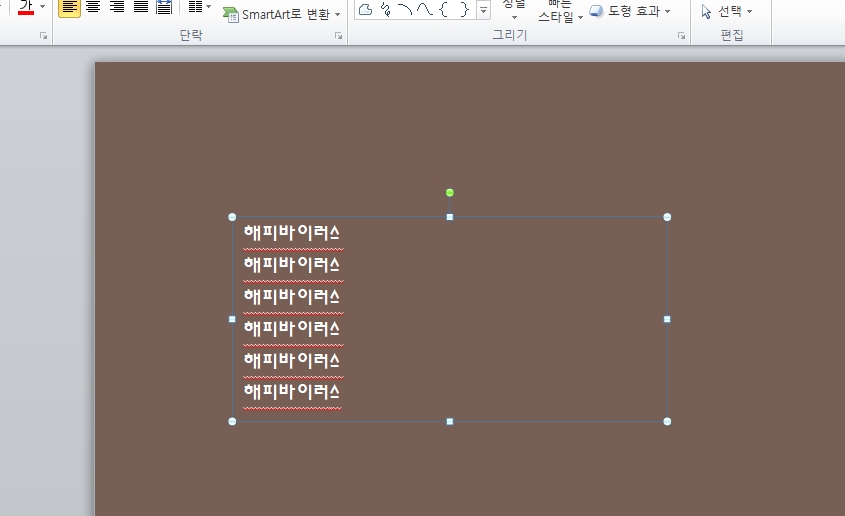845x516 pixels.
Task: Click the top-right corner handle of textbox
Action: [x=667, y=217]
